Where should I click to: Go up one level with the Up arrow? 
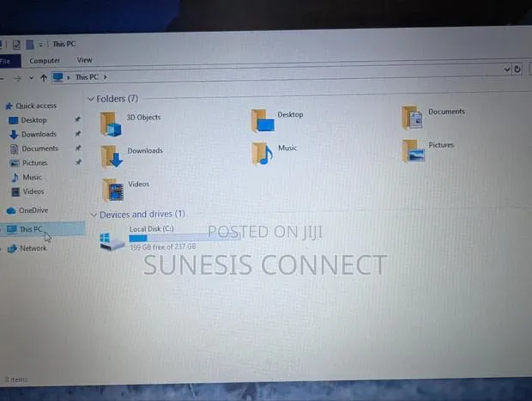click(x=44, y=78)
